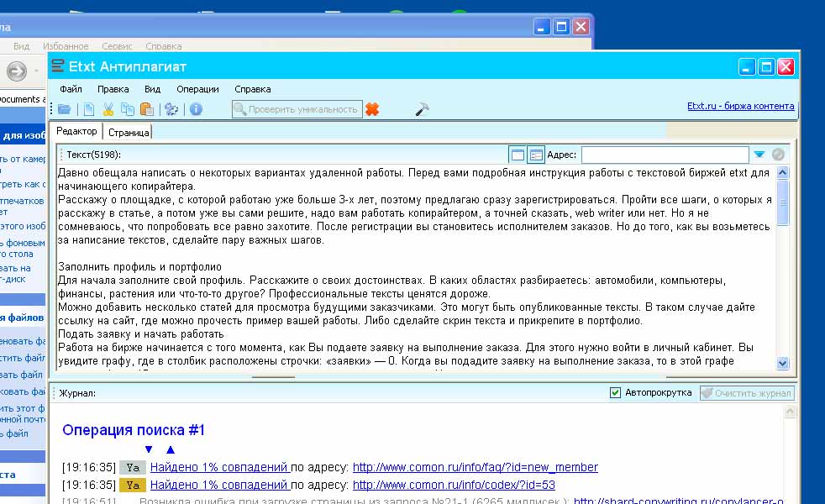The image size is (825, 504).
Task: Maximize the background Explorer window
Action: pos(561,26)
